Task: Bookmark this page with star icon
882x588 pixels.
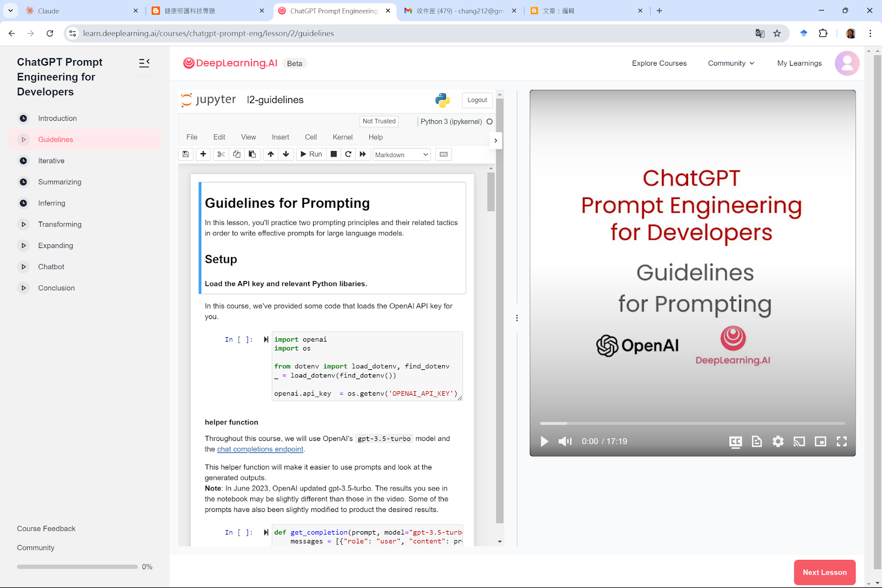Action: pyautogui.click(x=777, y=34)
